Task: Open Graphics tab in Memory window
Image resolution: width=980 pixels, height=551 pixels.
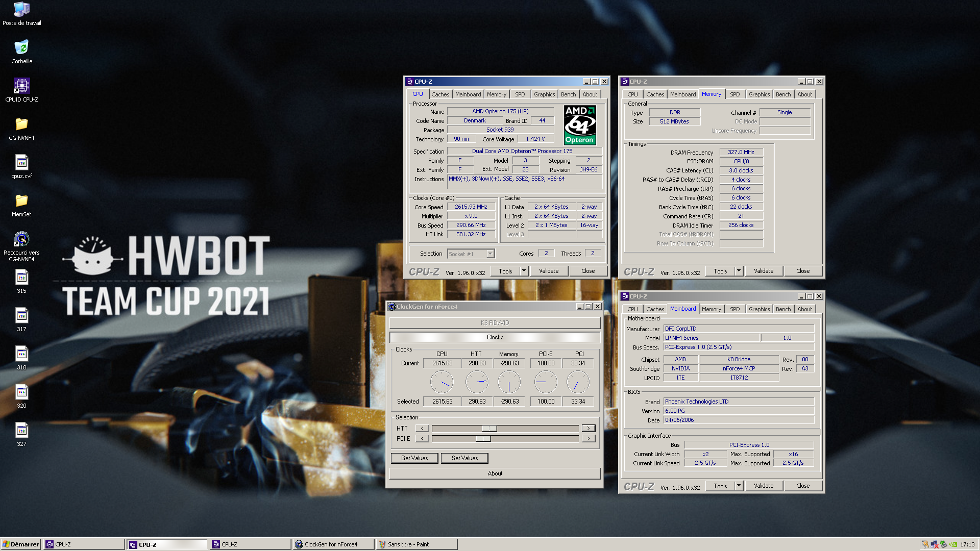Action: [759, 94]
